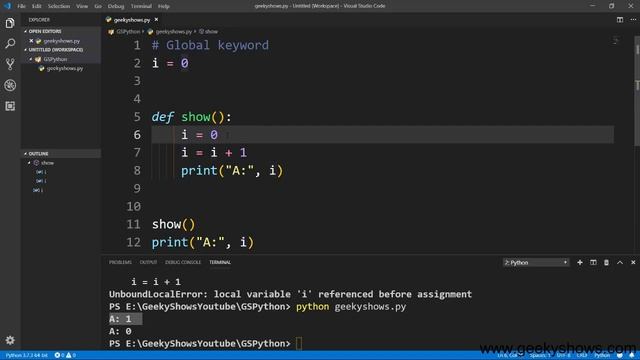The image size is (640, 360).
Task: Open the Edit menu
Action: coord(37,6)
